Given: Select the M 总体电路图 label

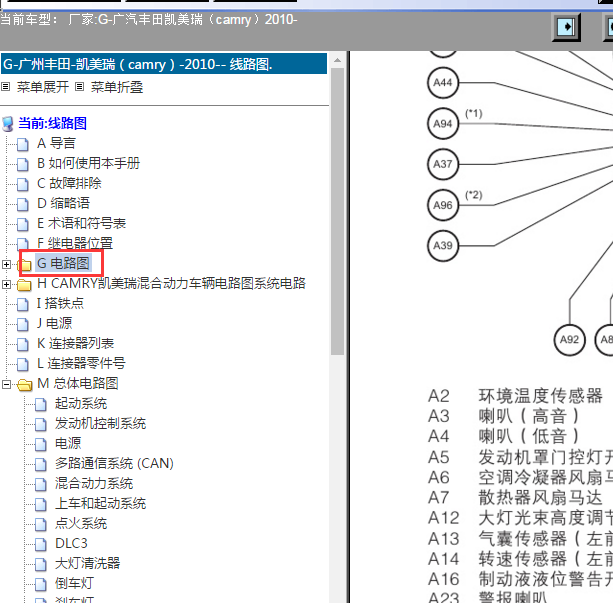Looking at the screenshot, I should [77, 383].
